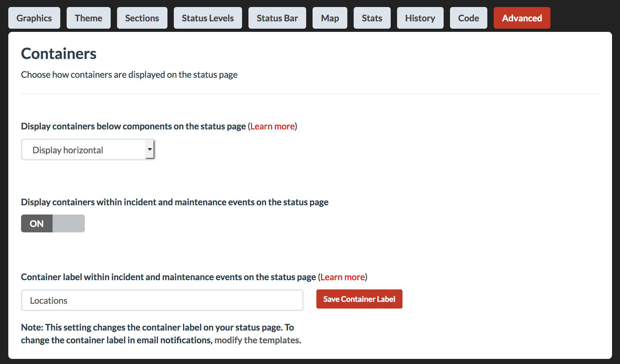620x364 pixels.
Task: Open the Code tab
Action: (x=469, y=18)
